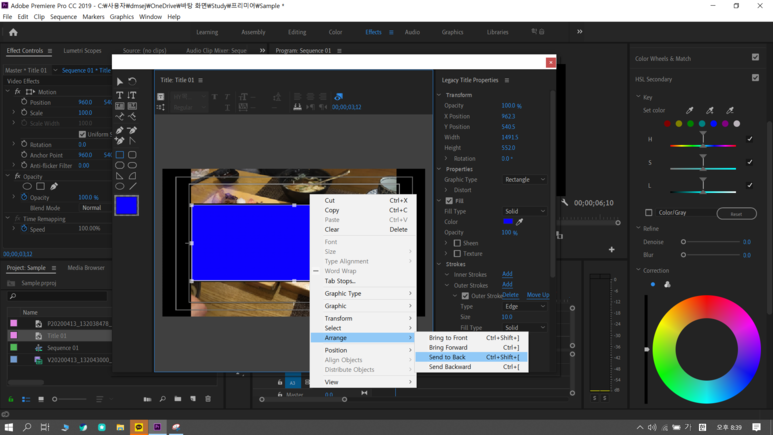This screenshot has width=773, height=435.
Task: Click the Home icon in Premiere Pro
Action: [x=13, y=33]
